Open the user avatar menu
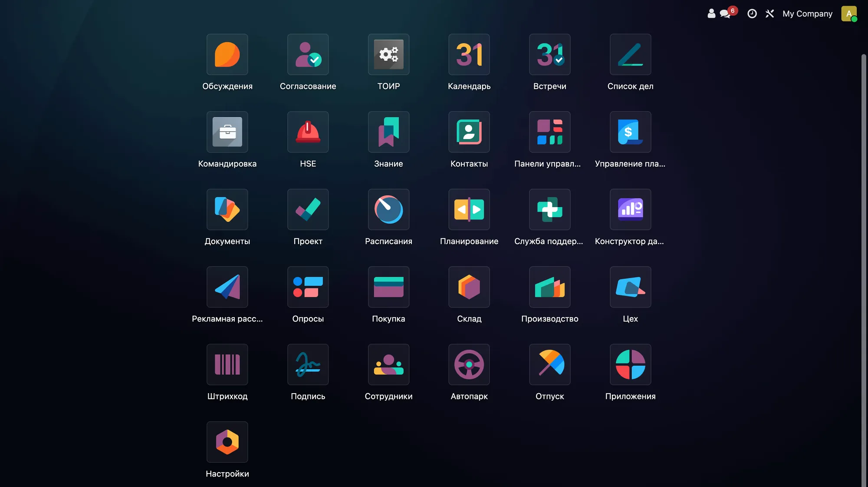This screenshot has width=868, height=487. pyautogui.click(x=849, y=13)
